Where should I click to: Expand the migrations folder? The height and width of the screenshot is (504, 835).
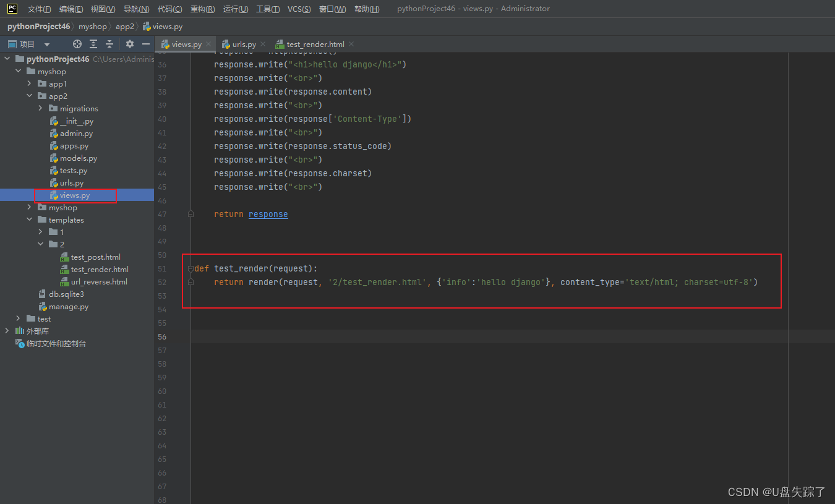click(x=39, y=108)
